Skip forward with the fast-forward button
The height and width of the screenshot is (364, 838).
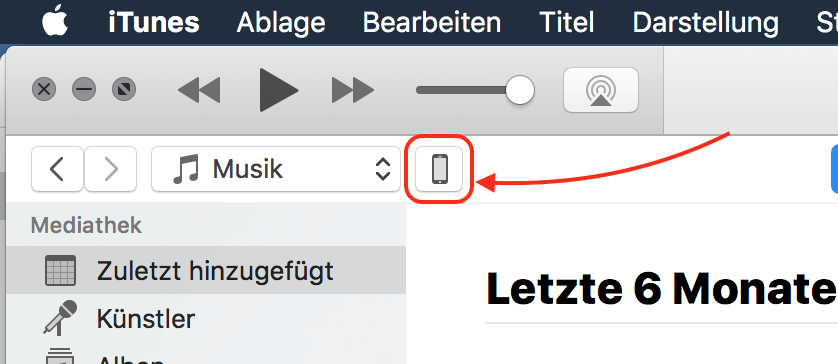(x=353, y=90)
